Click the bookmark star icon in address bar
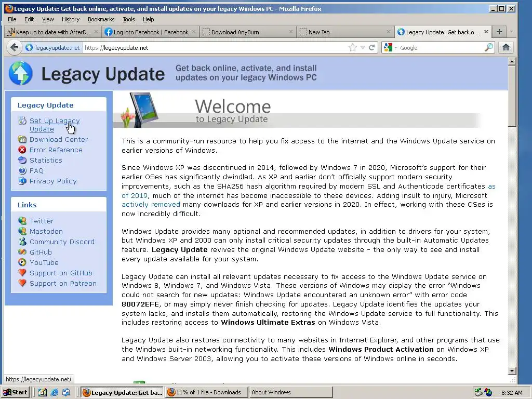The width and height of the screenshot is (532, 399). (x=353, y=47)
